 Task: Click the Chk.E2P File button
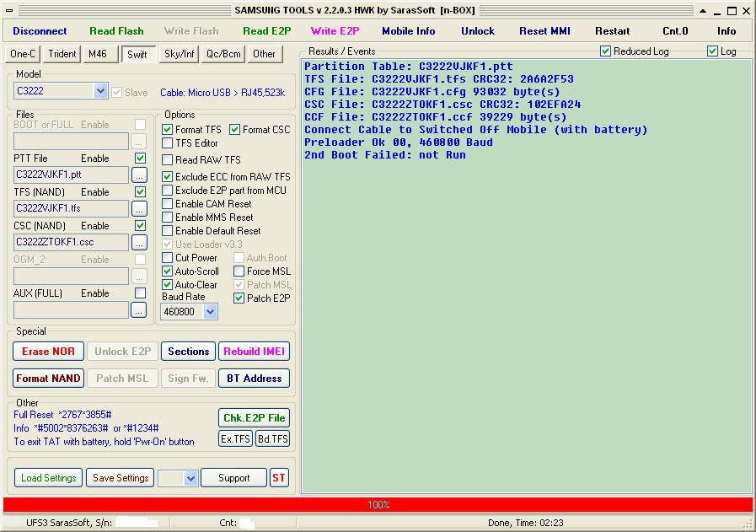point(254,418)
